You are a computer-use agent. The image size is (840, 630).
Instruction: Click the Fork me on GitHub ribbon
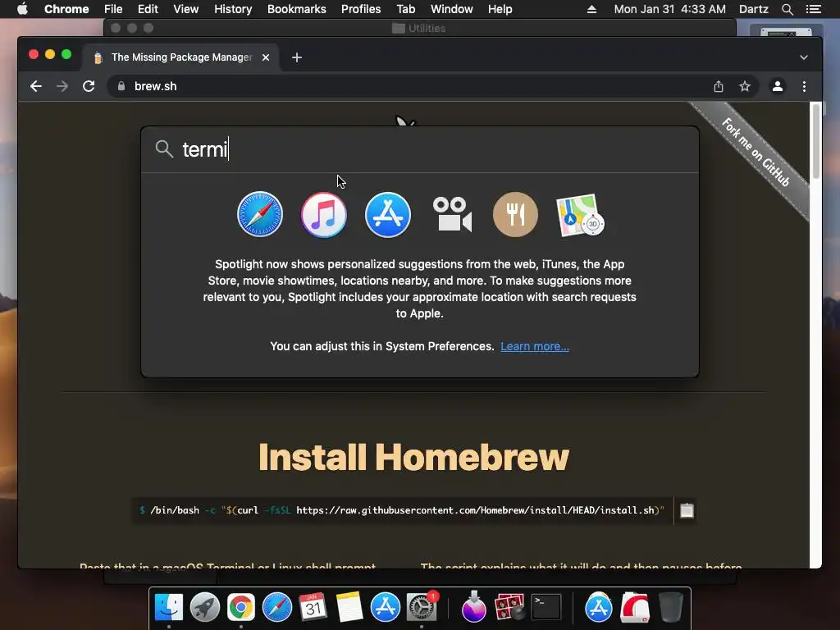coord(756,153)
